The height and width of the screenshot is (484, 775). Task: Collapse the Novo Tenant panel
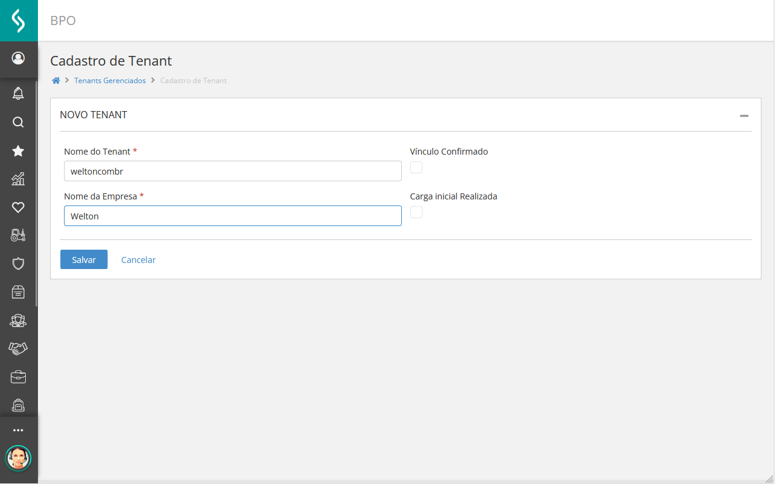[744, 116]
